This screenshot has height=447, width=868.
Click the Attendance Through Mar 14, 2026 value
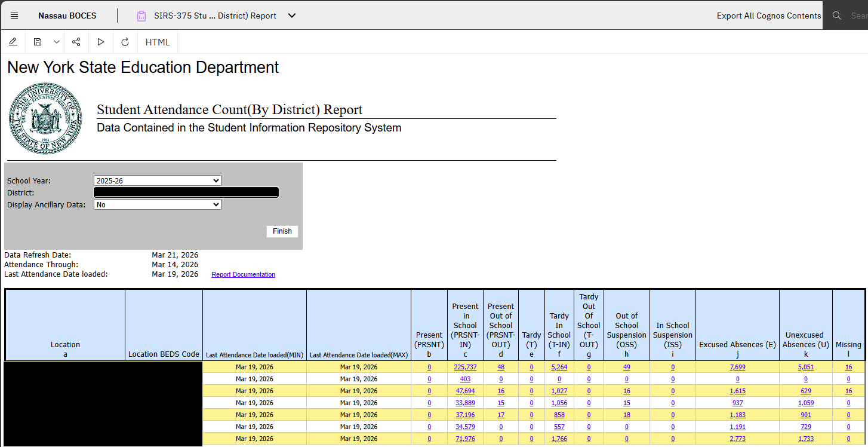pos(175,265)
